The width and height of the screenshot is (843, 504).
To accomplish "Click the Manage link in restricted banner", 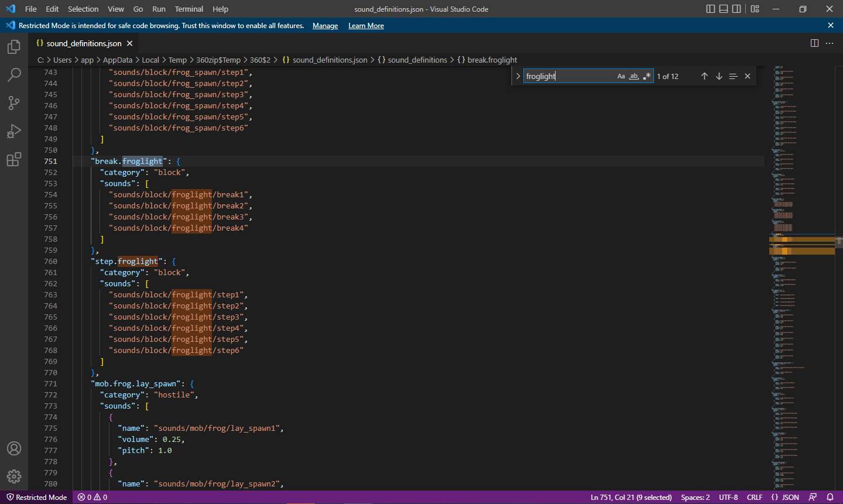I will [325, 26].
